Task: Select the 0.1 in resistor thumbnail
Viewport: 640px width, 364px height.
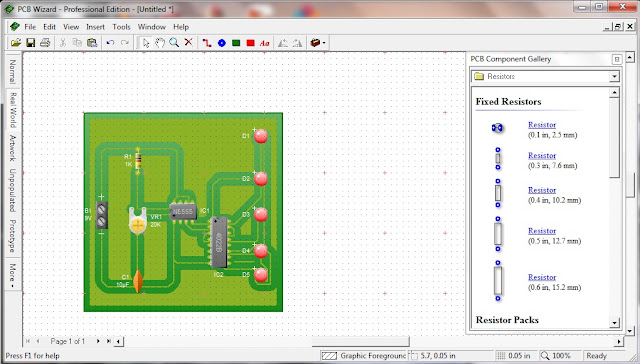Action: point(497,128)
